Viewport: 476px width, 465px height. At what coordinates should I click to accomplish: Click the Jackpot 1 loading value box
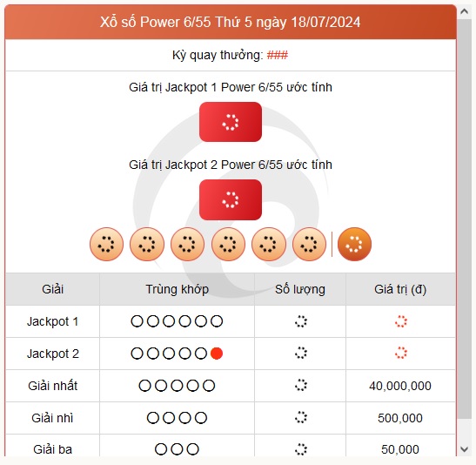click(231, 122)
